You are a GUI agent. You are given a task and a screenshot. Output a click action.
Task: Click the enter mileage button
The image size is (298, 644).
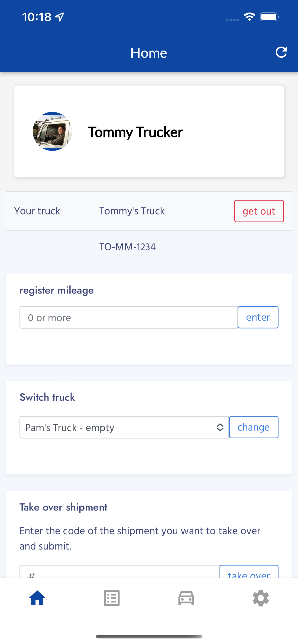[x=258, y=317]
